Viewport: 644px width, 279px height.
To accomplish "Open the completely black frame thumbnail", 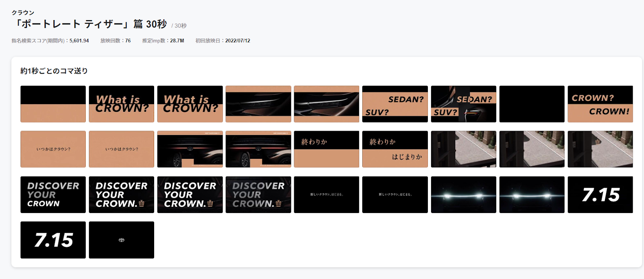I will click(532, 104).
